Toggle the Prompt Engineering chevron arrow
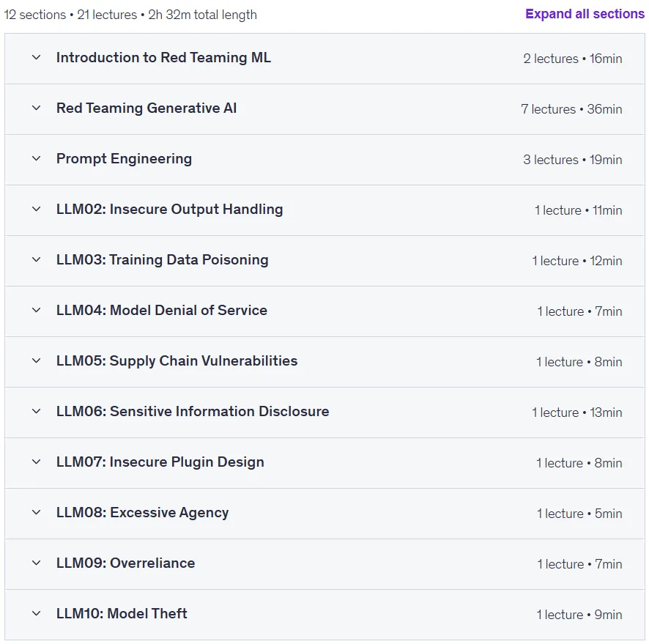The image size is (649, 644). 37,158
